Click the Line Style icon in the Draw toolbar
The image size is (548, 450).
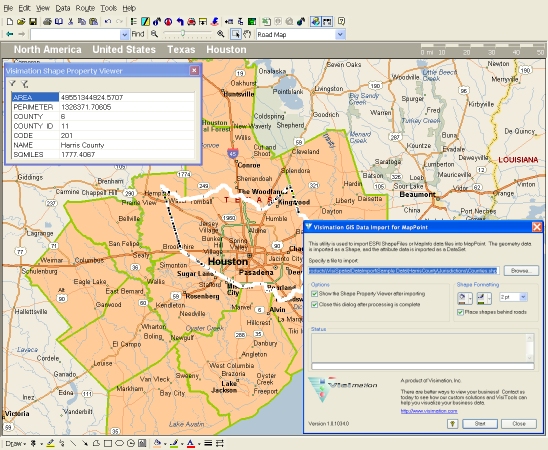coord(208,443)
